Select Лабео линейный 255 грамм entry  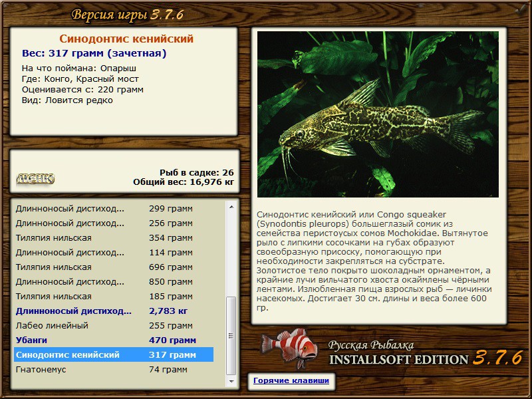[x=114, y=326]
